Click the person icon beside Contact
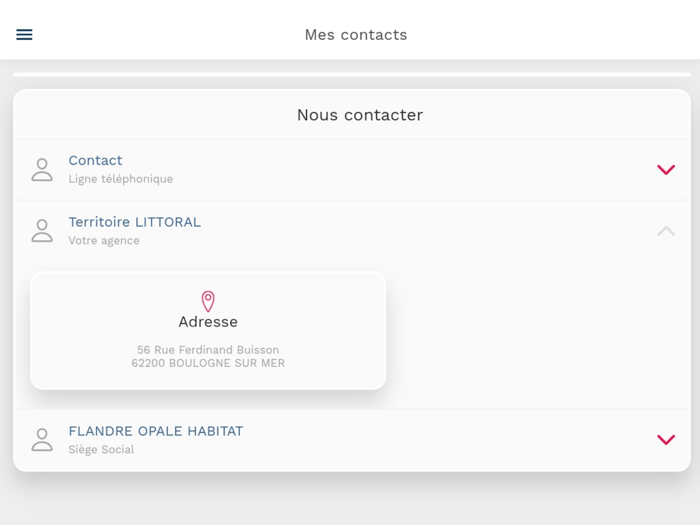The image size is (700, 525). [42, 170]
